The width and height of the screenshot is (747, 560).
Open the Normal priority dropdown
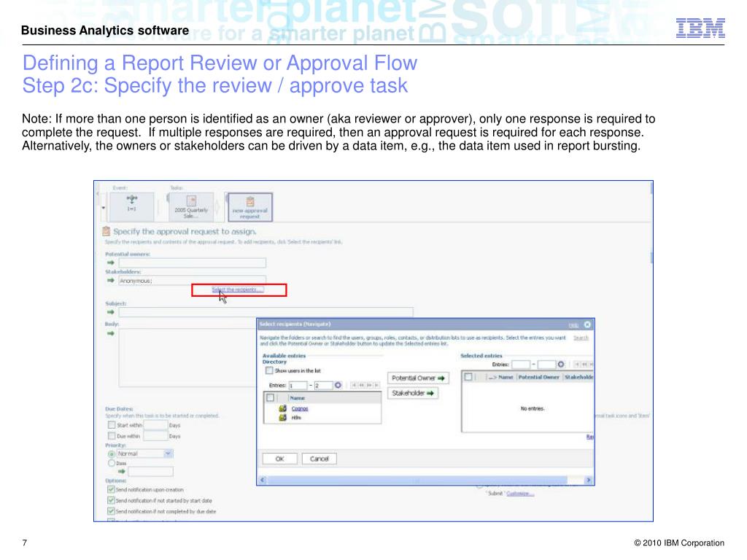(168, 454)
